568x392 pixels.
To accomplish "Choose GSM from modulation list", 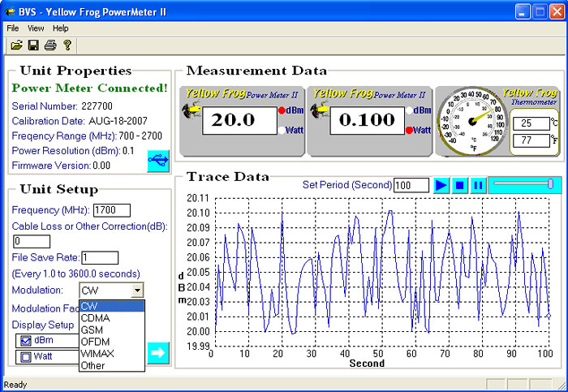I will [x=112, y=330].
